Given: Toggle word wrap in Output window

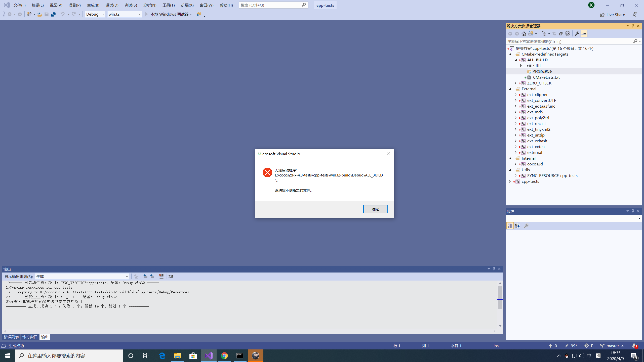Looking at the screenshot, I should point(171,276).
